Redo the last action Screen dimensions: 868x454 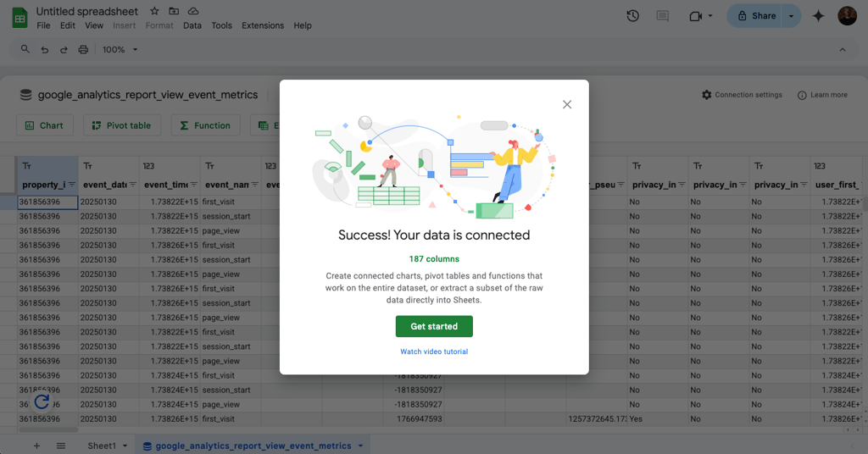(64, 50)
